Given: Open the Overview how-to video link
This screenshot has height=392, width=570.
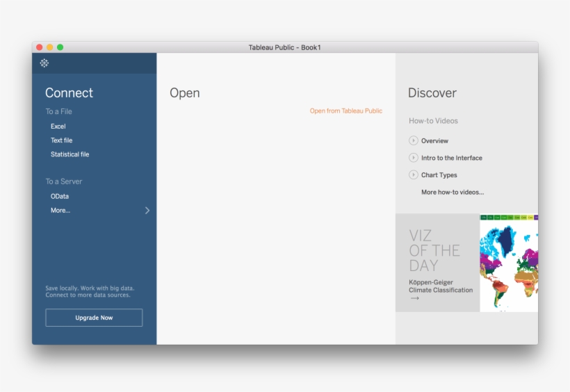Looking at the screenshot, I should click(x=434, y=140).
